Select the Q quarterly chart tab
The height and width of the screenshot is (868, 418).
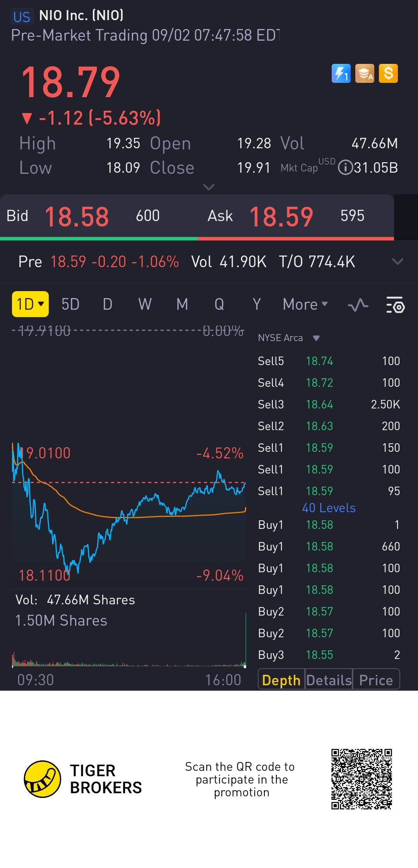(219, 304)
